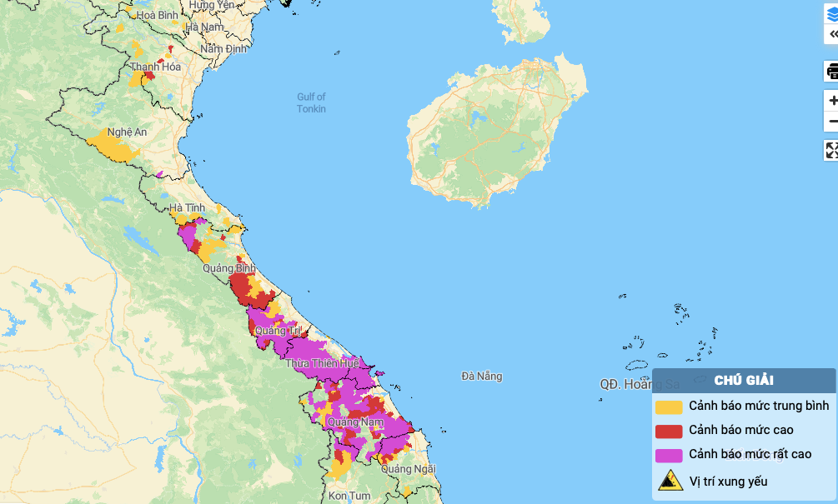This screenshot has width=838, height=504.
Task: Click the magenta very-high-warning legend swatch
Action: (x=669, y=455)
